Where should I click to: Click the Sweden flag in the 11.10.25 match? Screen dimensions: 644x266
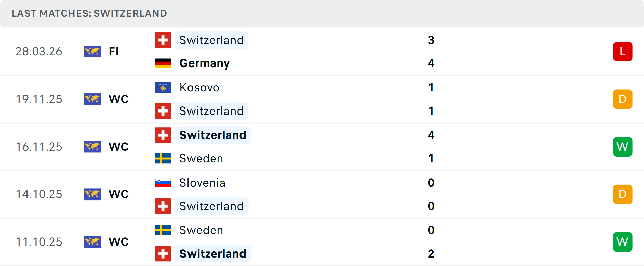[x=163, y=230]
